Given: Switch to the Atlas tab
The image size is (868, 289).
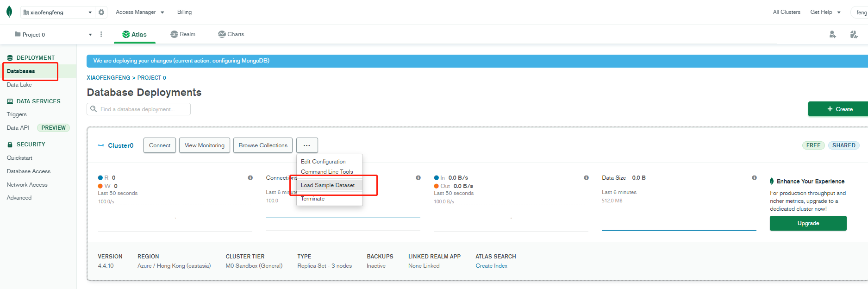Looking at the screenshot, I should tap(134, 34).
